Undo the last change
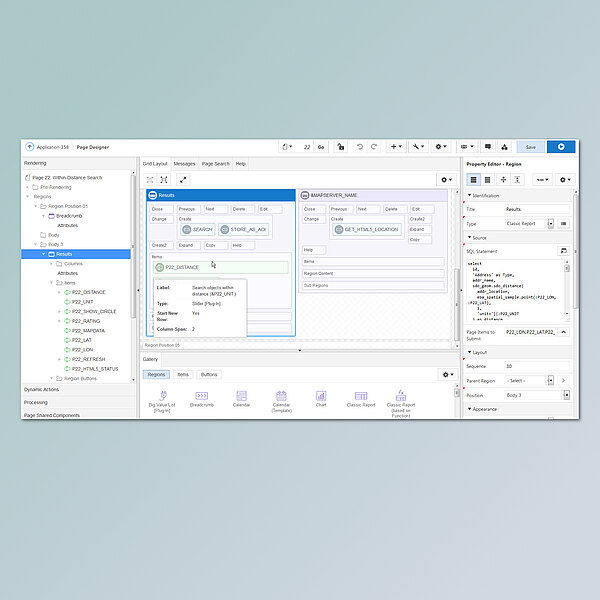This screenshot has width=600, height=600. pos(360,147)
